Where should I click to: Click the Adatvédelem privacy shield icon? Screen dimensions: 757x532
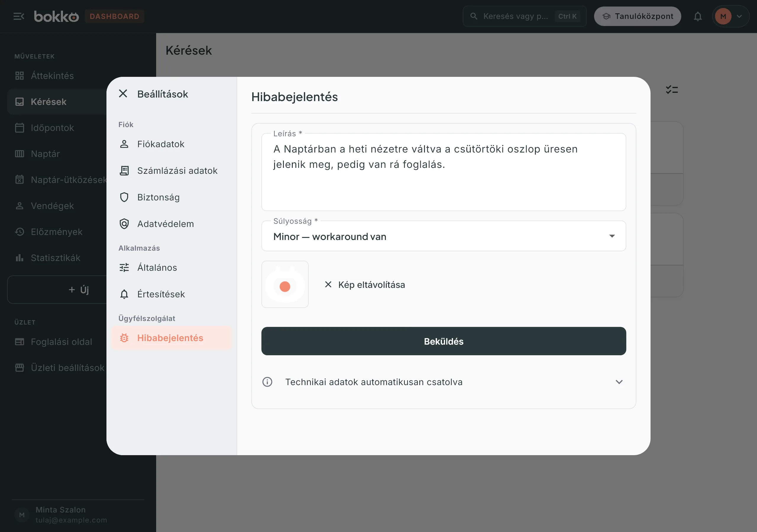(124, 224)
